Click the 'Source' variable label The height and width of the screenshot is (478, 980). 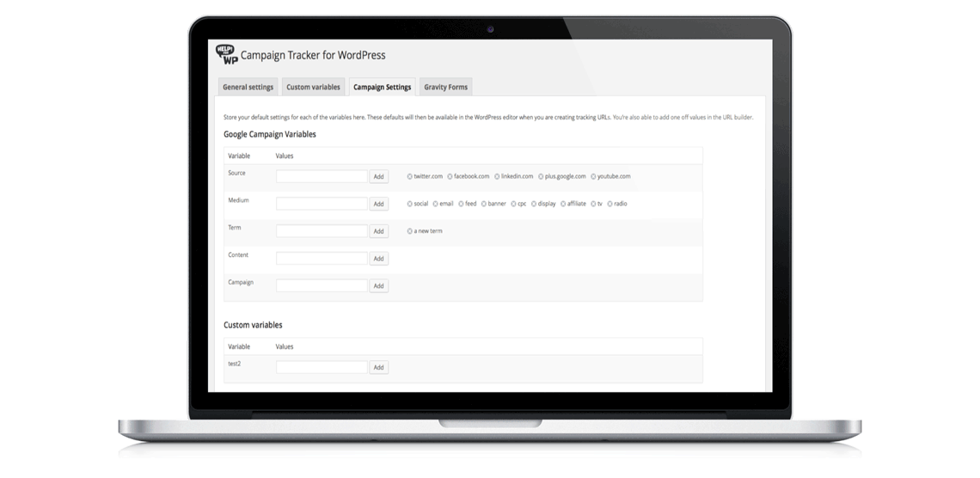tap(237, 173)
